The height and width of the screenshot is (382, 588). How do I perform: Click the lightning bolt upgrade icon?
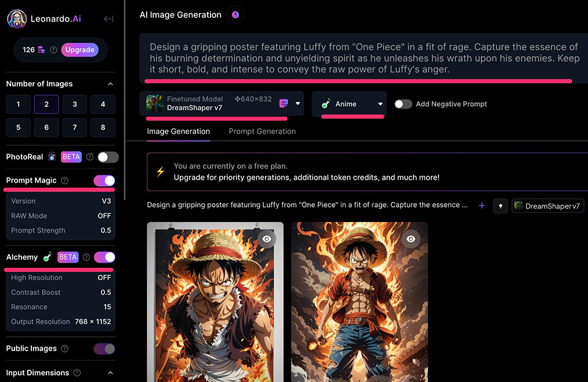tap(161, 172)
